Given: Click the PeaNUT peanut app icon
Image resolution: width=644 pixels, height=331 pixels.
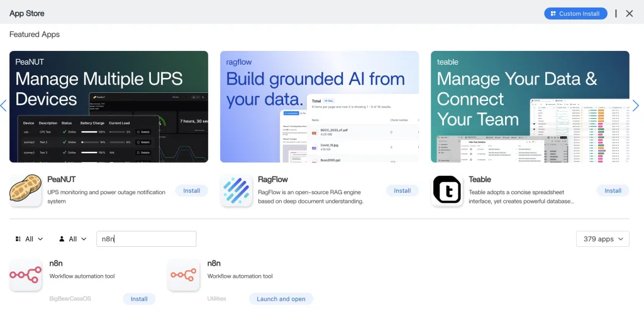Looking at the screenshot, I should pos(26,191).
